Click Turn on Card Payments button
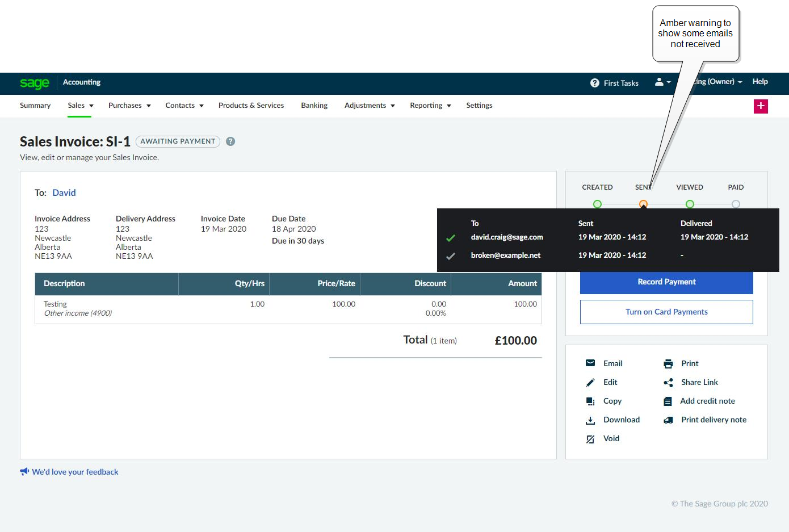Image resolution: width=789 pixels, height=532 pixels. (666, 312)
